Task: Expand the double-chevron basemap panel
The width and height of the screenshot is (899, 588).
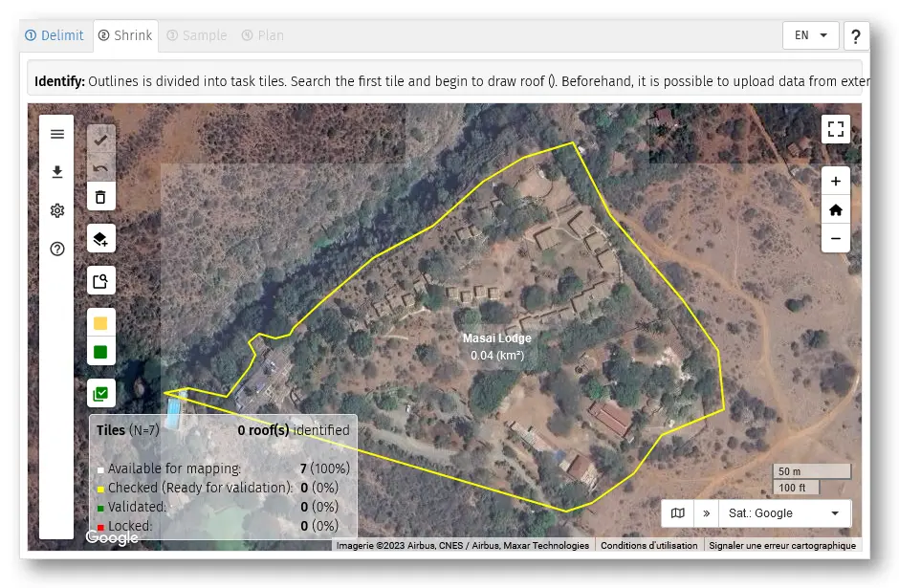Action: point(706,513)
